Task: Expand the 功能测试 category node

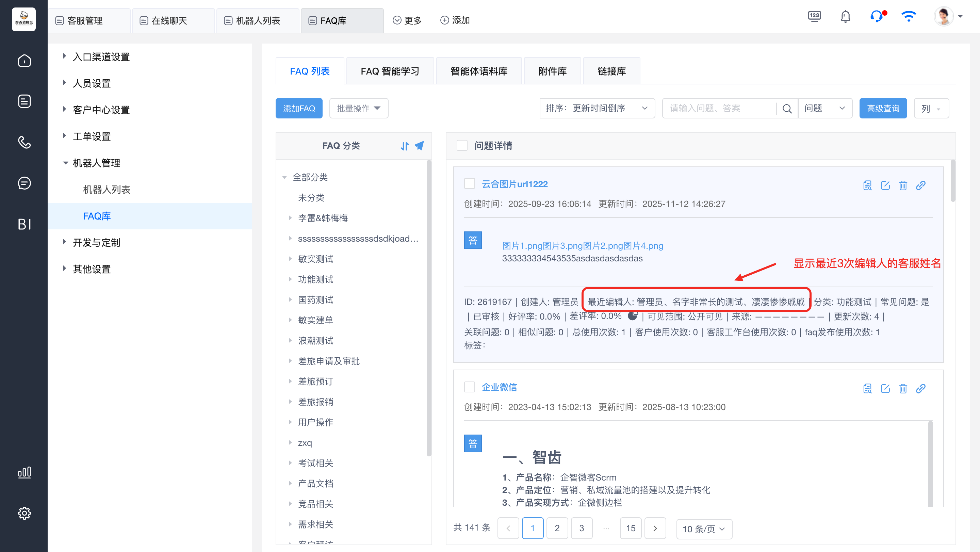Action: click(x=290, y=279)
